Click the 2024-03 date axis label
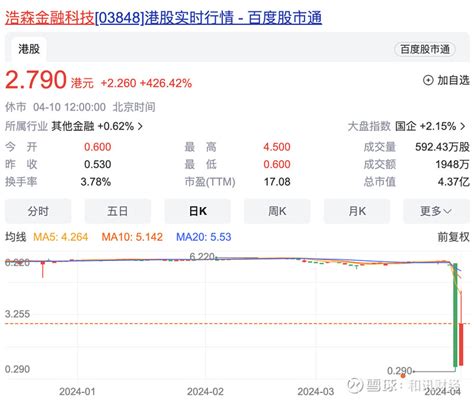The width and height of the screenshot is (474, 400). (316, 391)
